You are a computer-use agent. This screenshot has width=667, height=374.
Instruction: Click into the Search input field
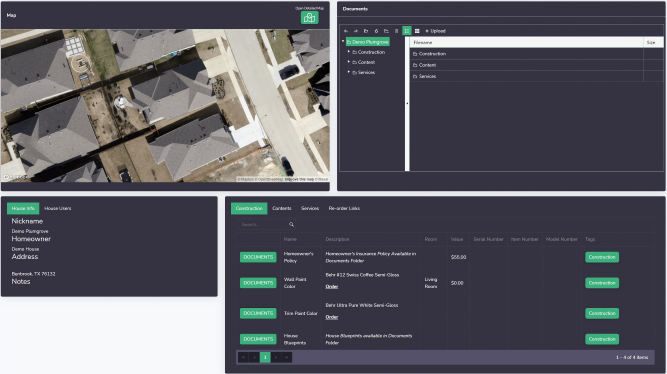click(x=264, y=225)
